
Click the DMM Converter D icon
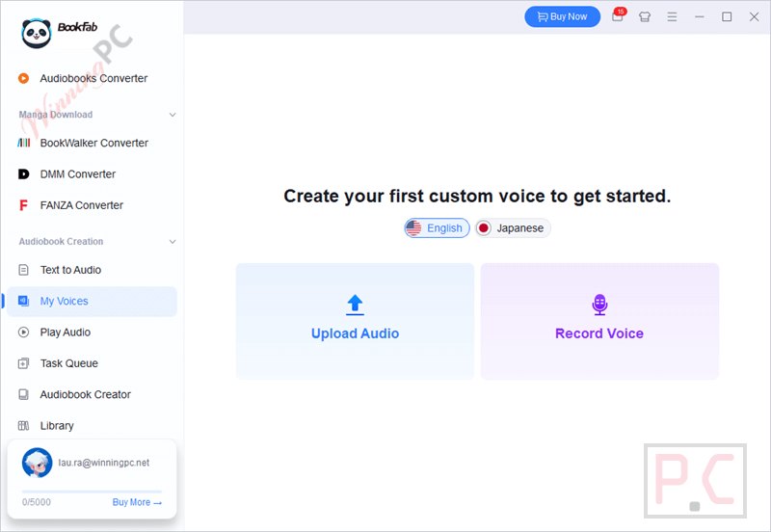(x=23, y=173)
